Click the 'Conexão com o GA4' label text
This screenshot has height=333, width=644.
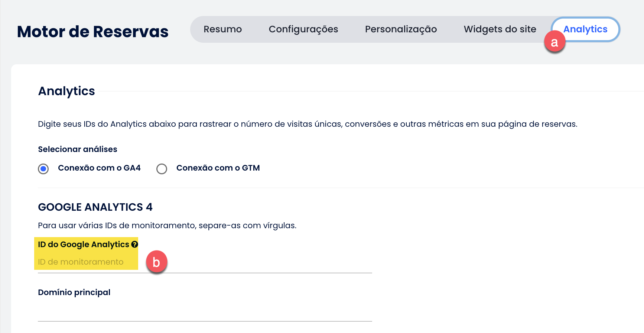coord(99,168)
